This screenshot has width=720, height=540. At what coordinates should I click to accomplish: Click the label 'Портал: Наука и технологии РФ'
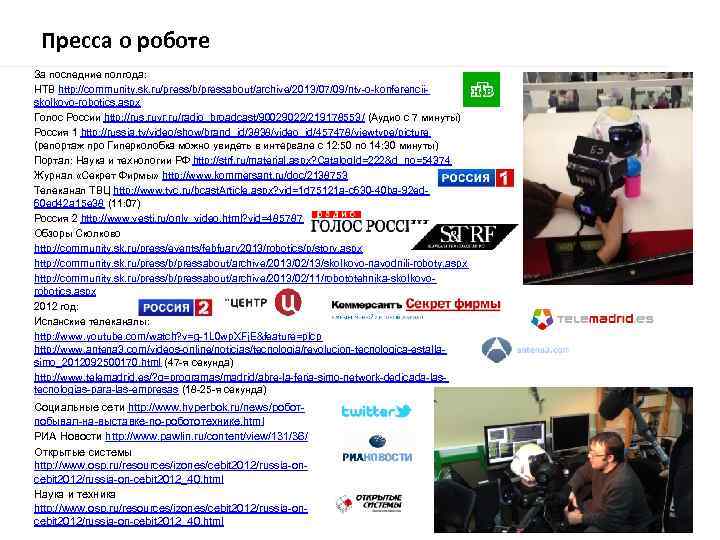click(112, 160)
